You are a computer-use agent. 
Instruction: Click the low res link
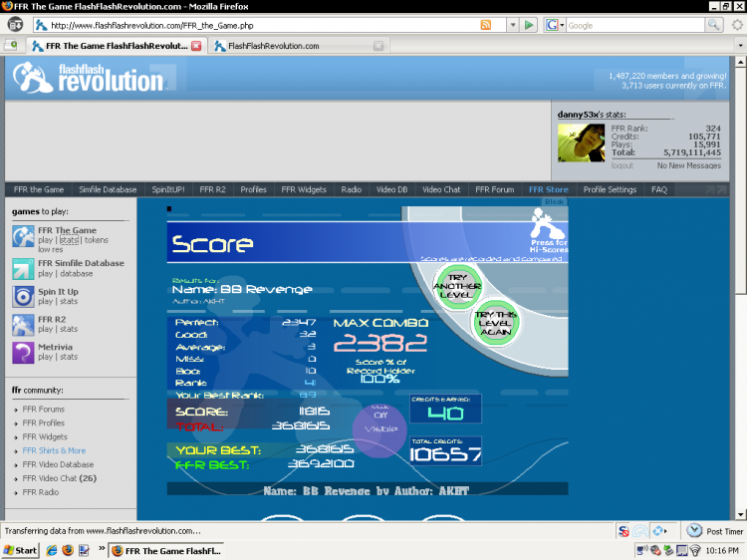pyautogui.click(x=51, y=249)
